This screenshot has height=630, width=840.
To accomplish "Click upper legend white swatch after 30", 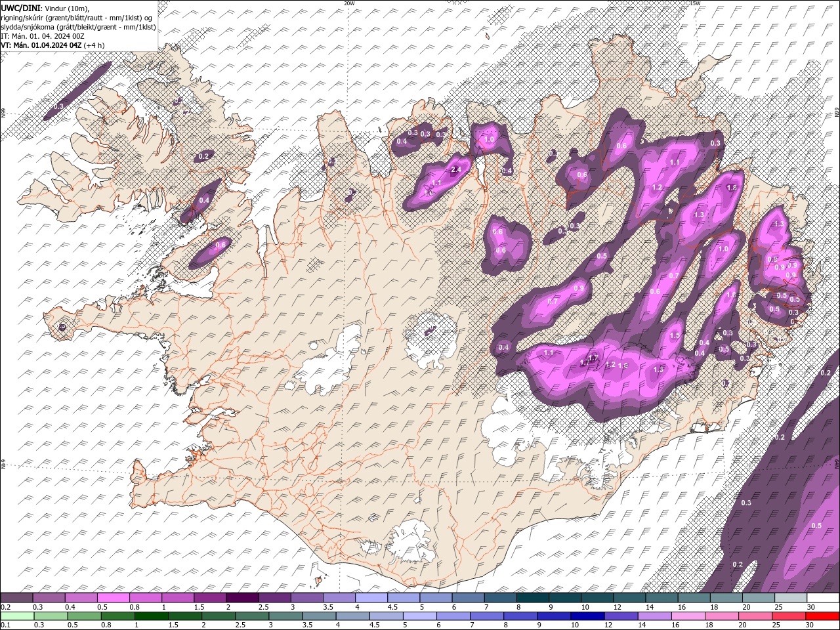I will pyautogui.click(x=823, y=598).
